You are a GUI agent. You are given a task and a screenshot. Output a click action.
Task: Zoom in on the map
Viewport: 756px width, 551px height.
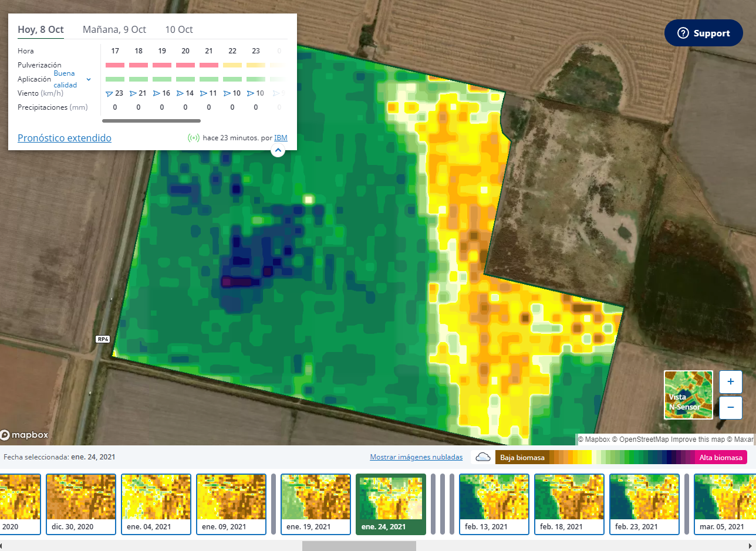tap(730, 381)
